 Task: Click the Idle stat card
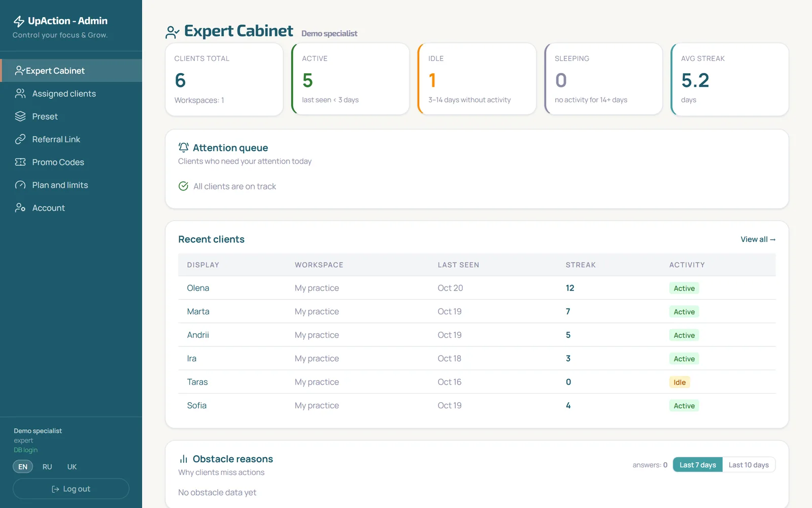(477, 79)
